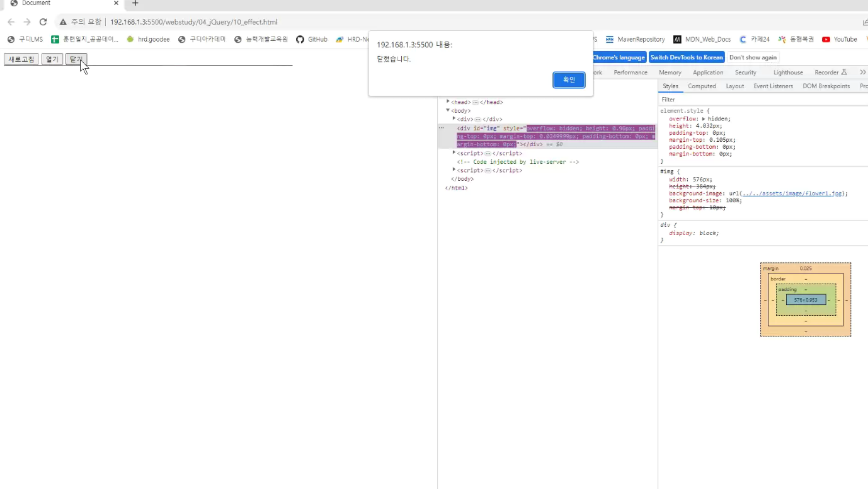Click the address bar URL
The image size is (868, 489).
point(194,22)
